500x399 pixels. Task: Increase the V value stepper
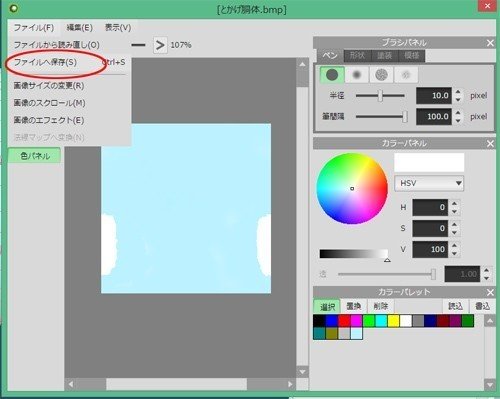(x=454, y=245)
